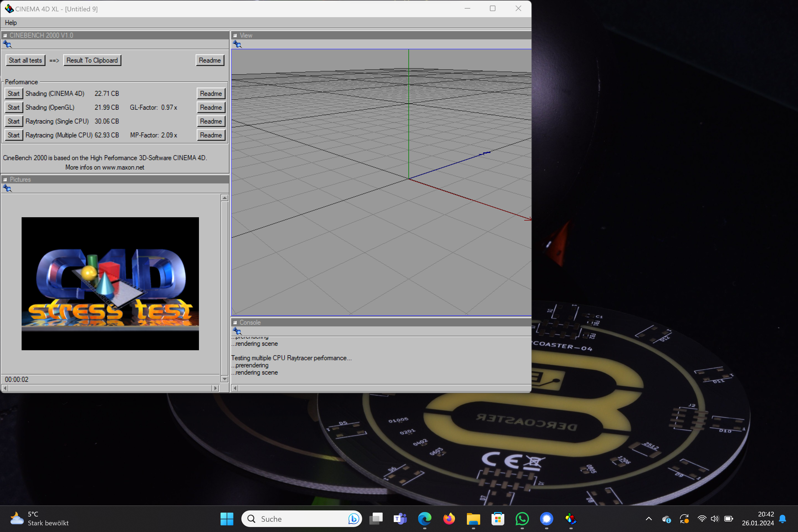Open the Help menu
This screenshot has height=532, width=798.
click(x=11, y=23)
